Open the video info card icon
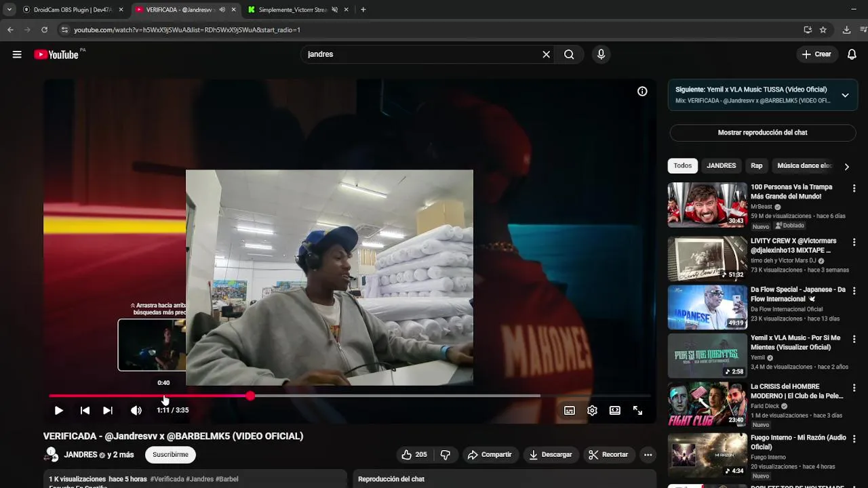Screen dimensions: 868x488 [642, 91]
